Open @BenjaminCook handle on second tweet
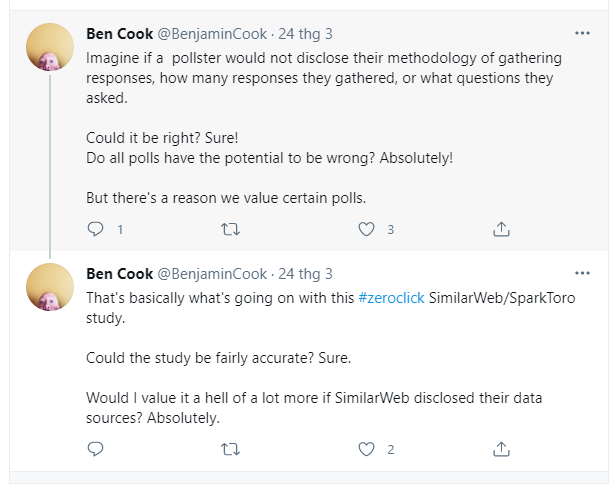Image resolution: width=611 pixels, height=484 pixels. (213, 274)
